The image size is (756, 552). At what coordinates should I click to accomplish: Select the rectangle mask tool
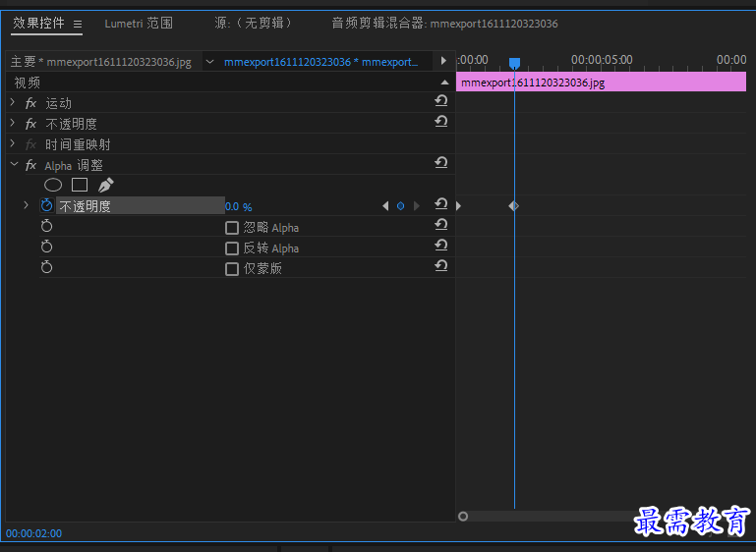point(80,185)
